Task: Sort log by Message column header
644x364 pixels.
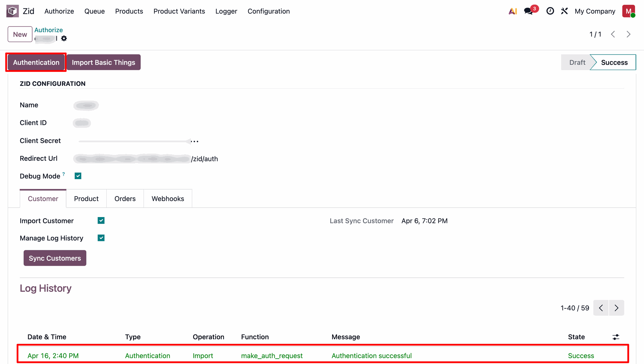Action: tap(346, 337)
